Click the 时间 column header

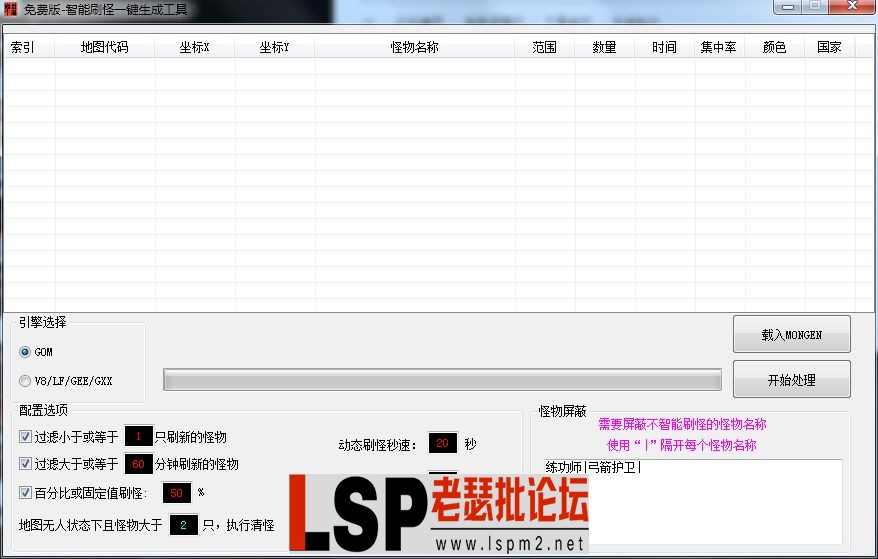665,47
